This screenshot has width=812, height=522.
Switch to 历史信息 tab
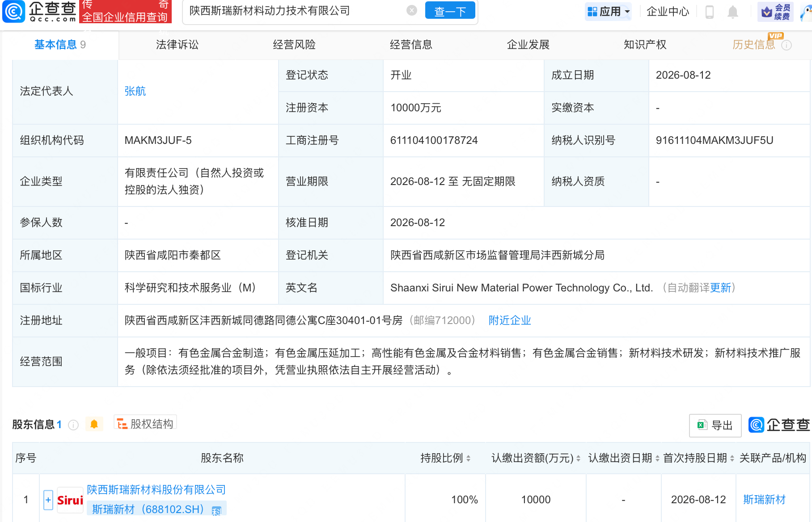754,45
